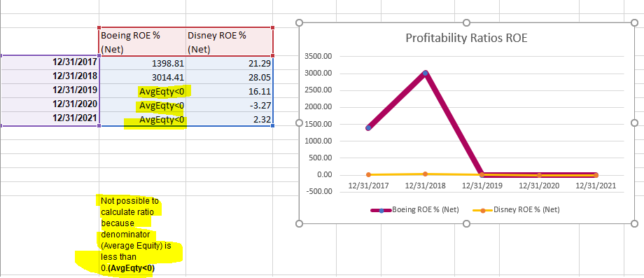Select the 12/31/2017 date cell in the table
Image resolution: width=644 pixels, height=278 pixels.
pos(50,62)
